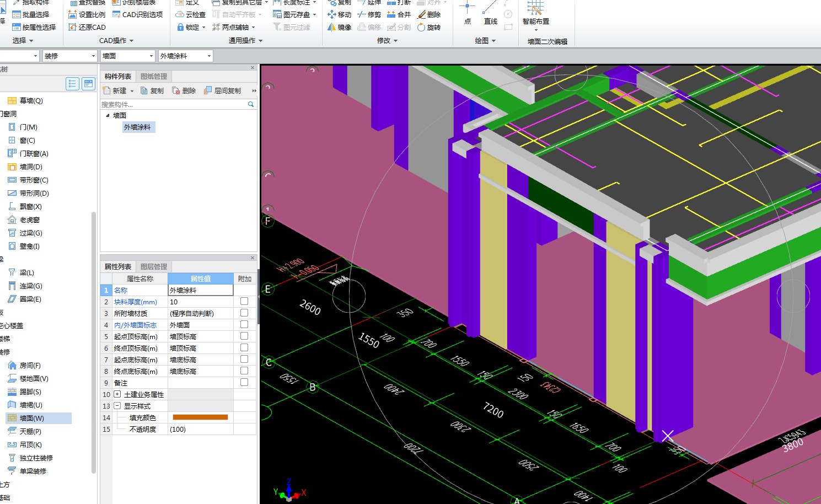Click the 设置比例 set scale tool
This screenshot has width=821, height=504.
point(87,15)
